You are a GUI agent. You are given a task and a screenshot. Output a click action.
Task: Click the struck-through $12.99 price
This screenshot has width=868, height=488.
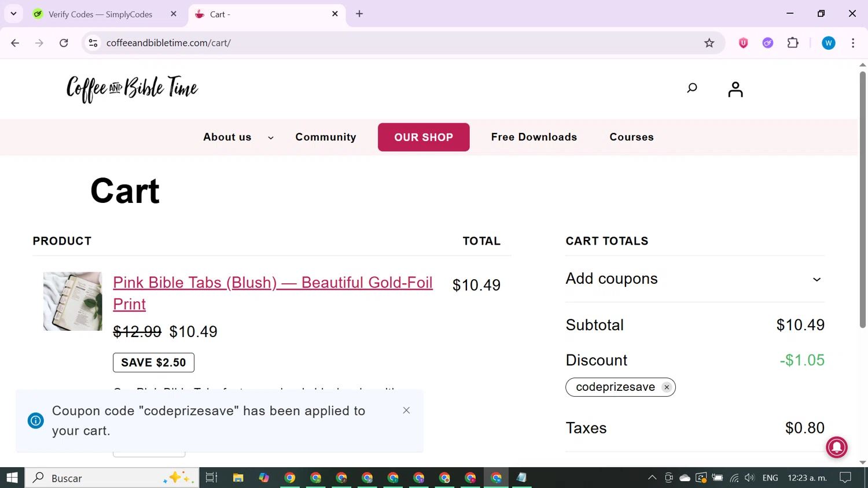point(137,332)
